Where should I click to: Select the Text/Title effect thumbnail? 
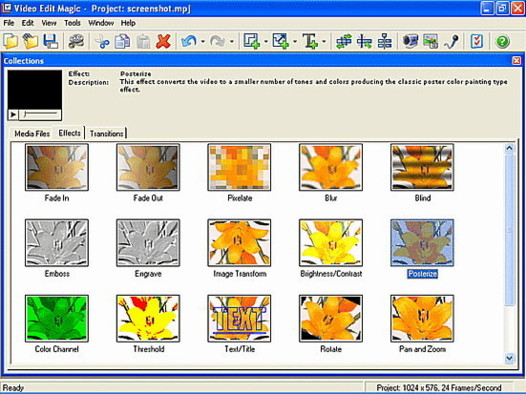(x=239, y=319)
